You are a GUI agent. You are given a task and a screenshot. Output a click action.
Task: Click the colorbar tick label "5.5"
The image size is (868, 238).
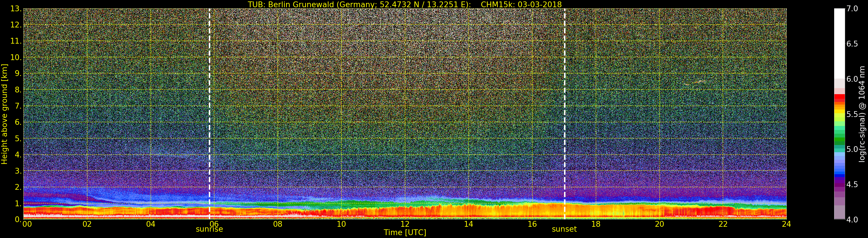click(852, 114)
